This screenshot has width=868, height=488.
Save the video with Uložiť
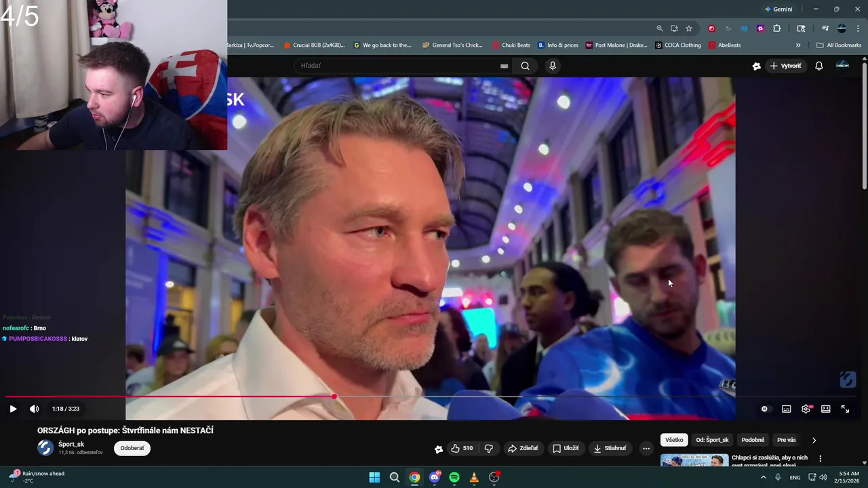point(566,448)
